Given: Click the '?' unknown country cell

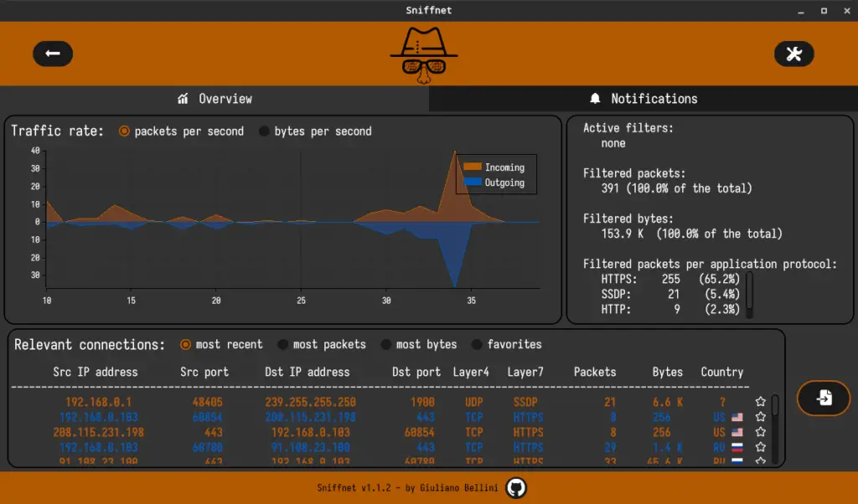Looking at the screenshot, I should tap(722, 403).
